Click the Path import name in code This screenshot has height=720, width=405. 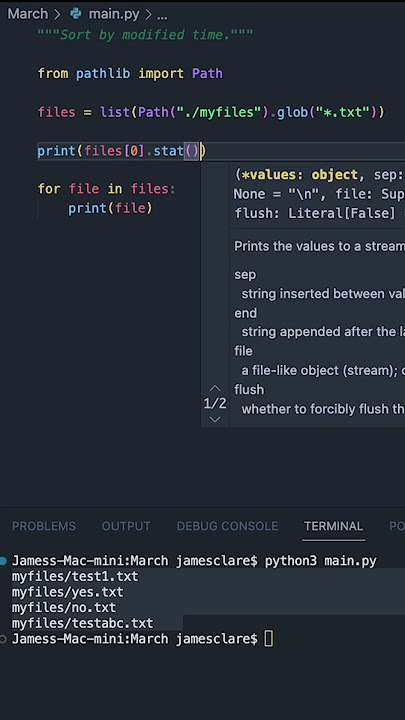[x=207, y=73]
